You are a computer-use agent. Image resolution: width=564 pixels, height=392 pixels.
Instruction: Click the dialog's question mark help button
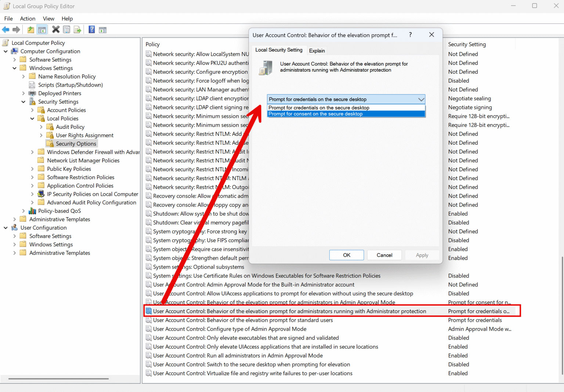coord(410,35)
